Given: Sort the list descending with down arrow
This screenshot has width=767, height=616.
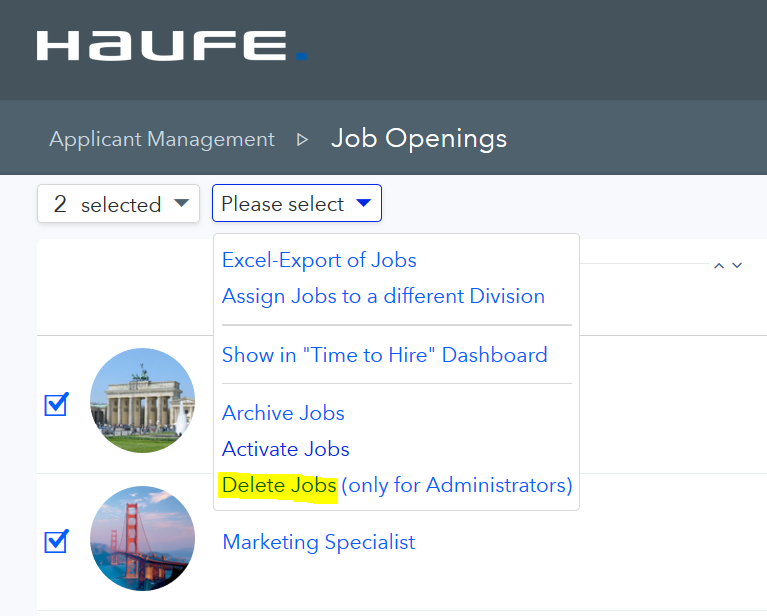Looking at the screenshot, I should pos(738,266).
